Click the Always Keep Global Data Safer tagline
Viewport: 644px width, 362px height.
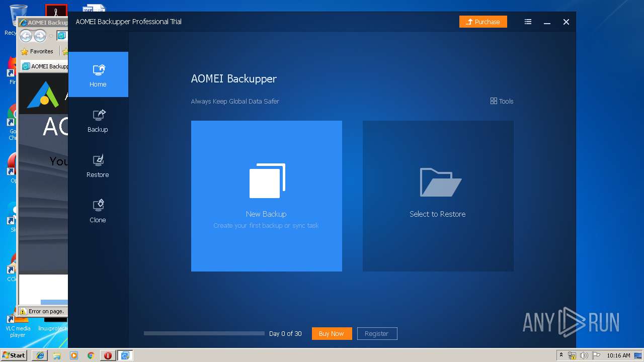pos(235,101)
